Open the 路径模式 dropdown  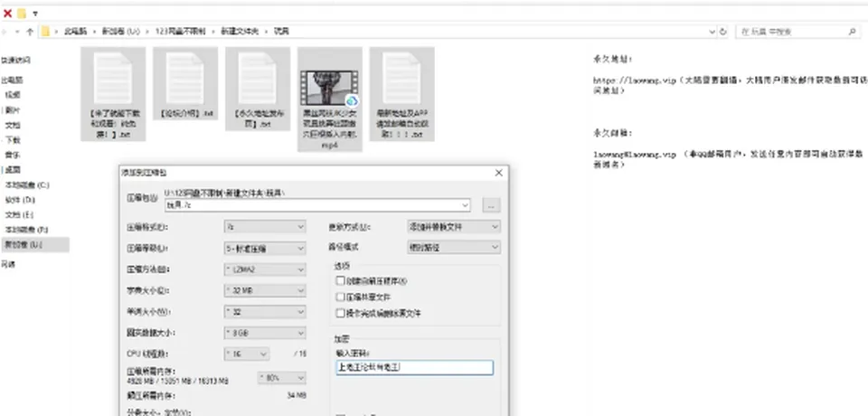[454, 248]
